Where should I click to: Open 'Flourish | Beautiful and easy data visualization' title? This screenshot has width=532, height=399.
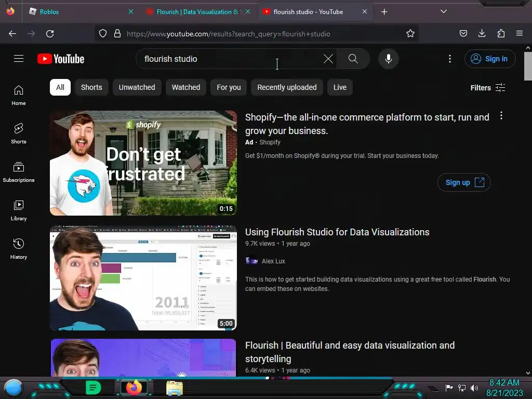click(x=350, y=352)
